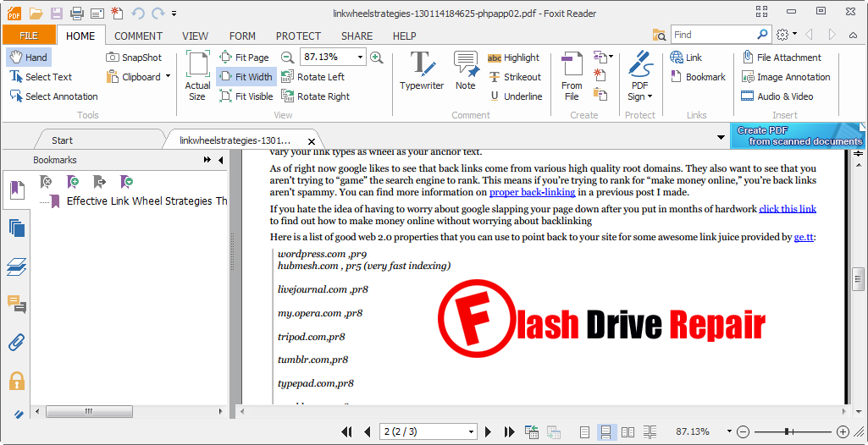Enable single page view mode
The width and height of the screenshot is (868, 445).
pyautogui.click(x=584, y=431)
